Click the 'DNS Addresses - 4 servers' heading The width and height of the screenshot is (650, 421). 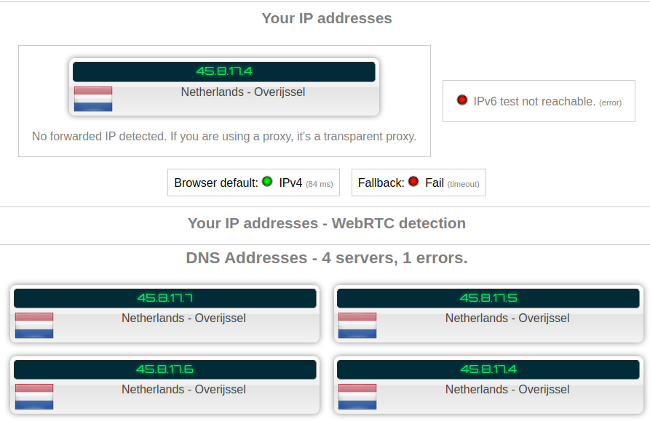pyautogui.click(x=326, y=258)
